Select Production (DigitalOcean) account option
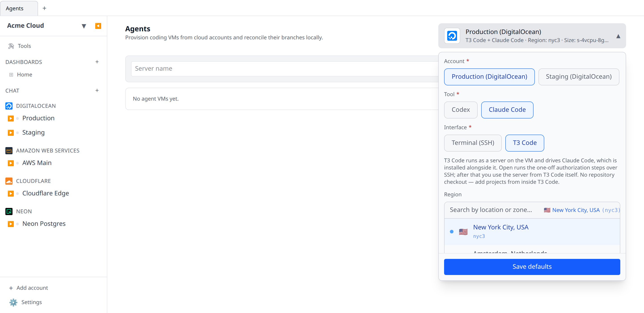Screen dimensions: 644x313 tap(489, 77)
